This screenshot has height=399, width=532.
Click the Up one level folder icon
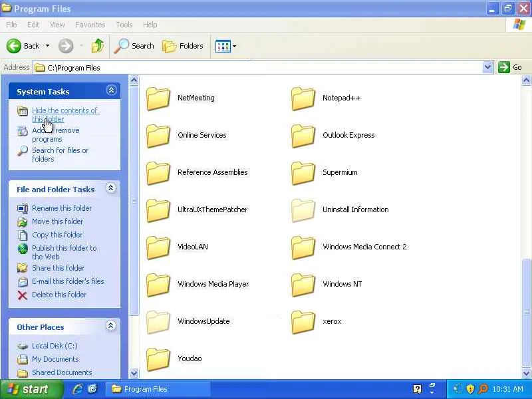click(x=98, y=46)
